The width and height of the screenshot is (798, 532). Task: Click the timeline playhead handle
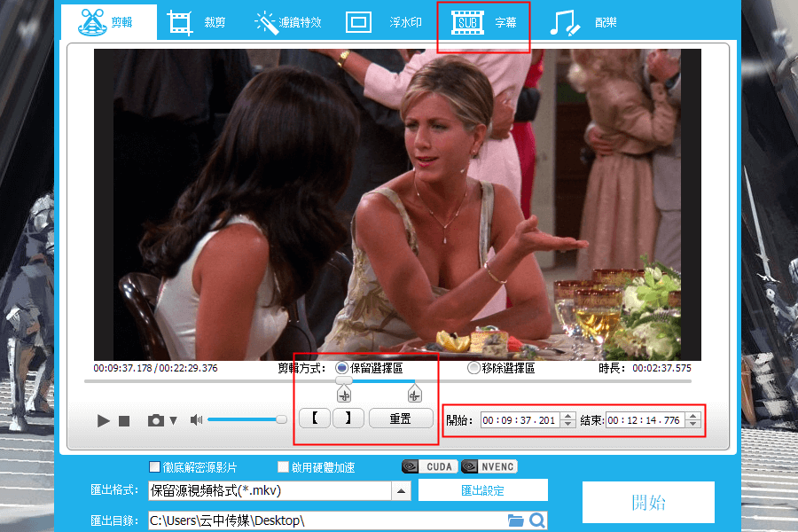[344, 380]
